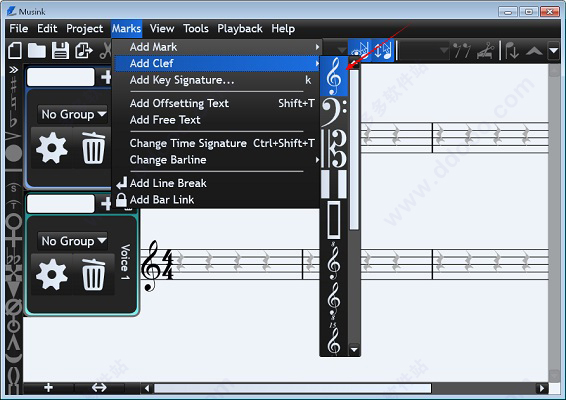Screen dimensions: 566x400
Task: Expand left sidebar with double chevron
Action: point(13,69)
